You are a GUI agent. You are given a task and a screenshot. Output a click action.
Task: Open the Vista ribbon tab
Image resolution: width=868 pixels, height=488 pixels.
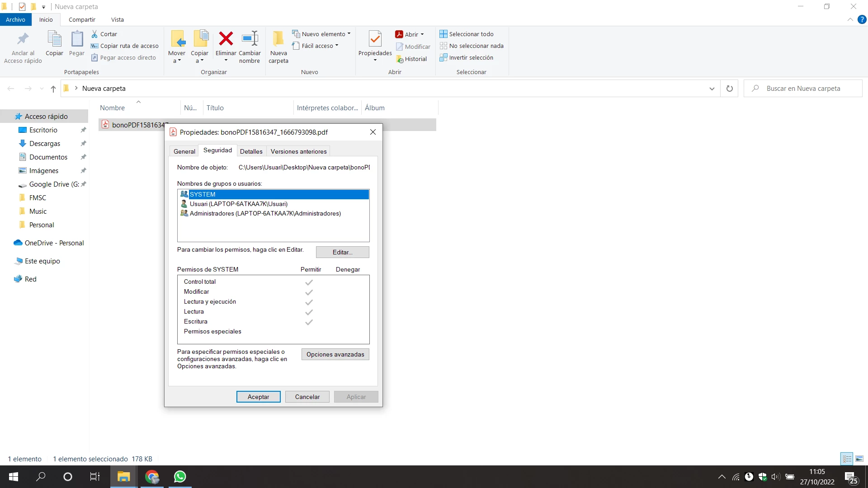point(117,19)
